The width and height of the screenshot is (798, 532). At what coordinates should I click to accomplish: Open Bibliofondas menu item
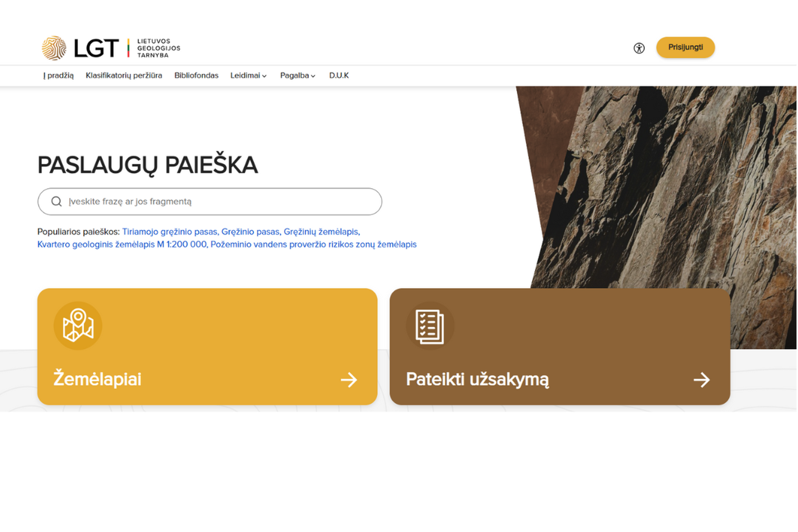[196, 75]
